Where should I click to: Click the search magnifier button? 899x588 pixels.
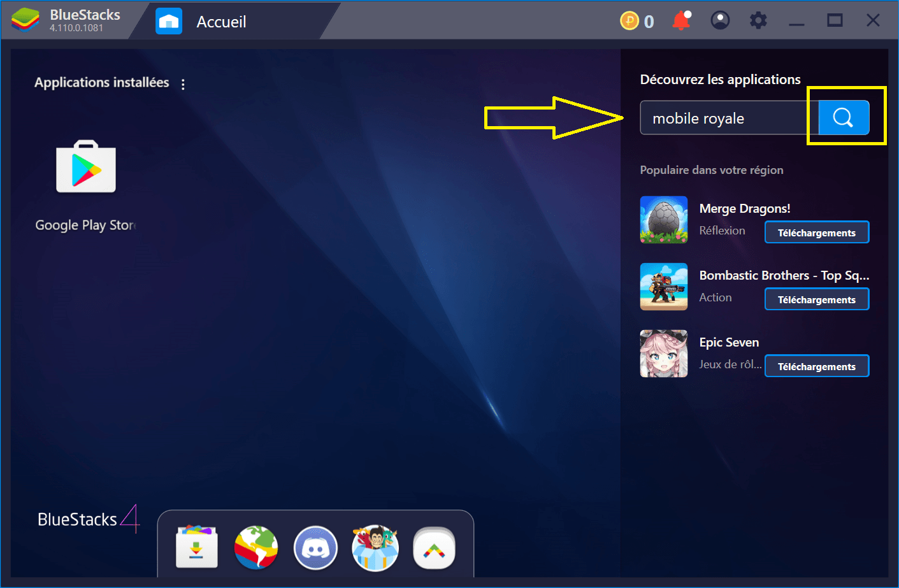(x=844, y=117)
